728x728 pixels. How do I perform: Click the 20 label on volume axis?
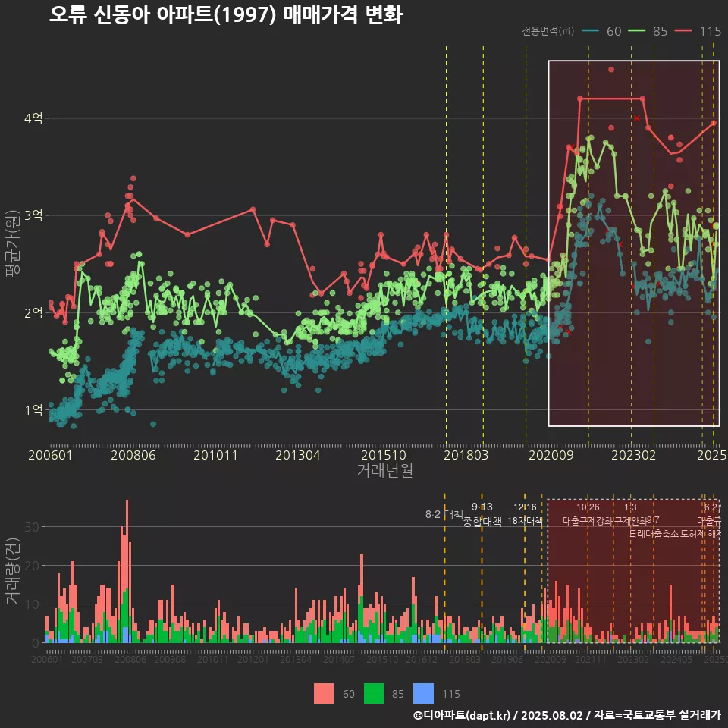[x=32, y=566]
